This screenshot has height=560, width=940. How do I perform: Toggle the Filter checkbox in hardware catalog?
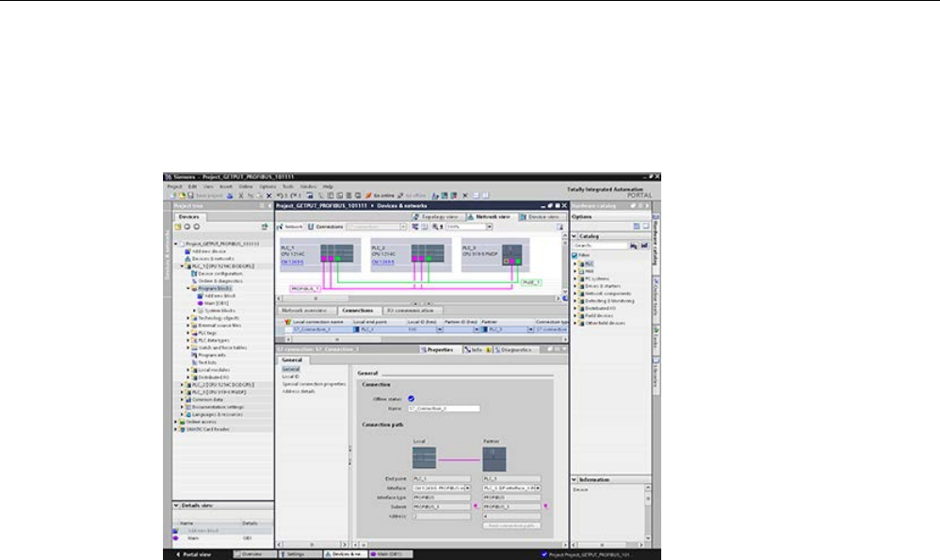(575, 255)
